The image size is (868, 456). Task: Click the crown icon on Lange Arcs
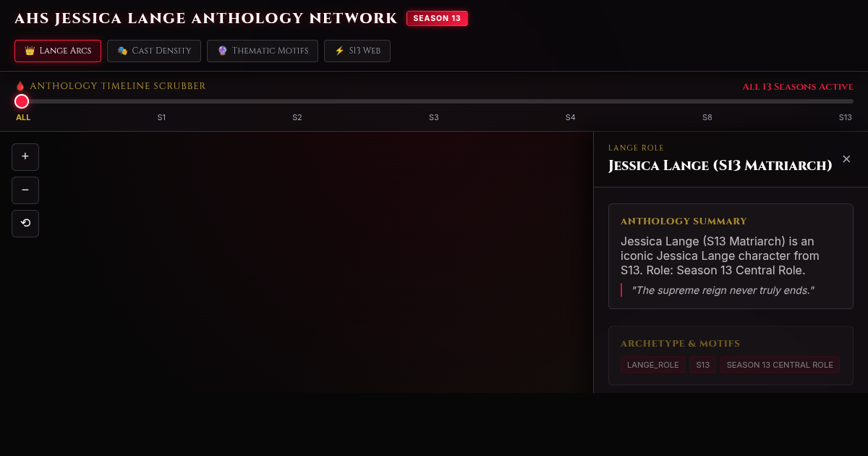(x=30, y=51)
